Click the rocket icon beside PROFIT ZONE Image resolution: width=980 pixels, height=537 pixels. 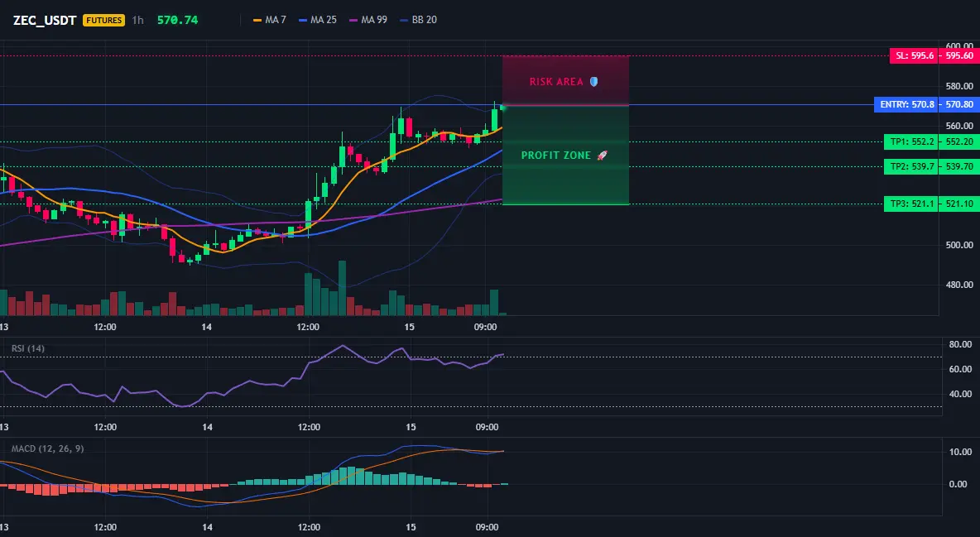click(602, 155)
